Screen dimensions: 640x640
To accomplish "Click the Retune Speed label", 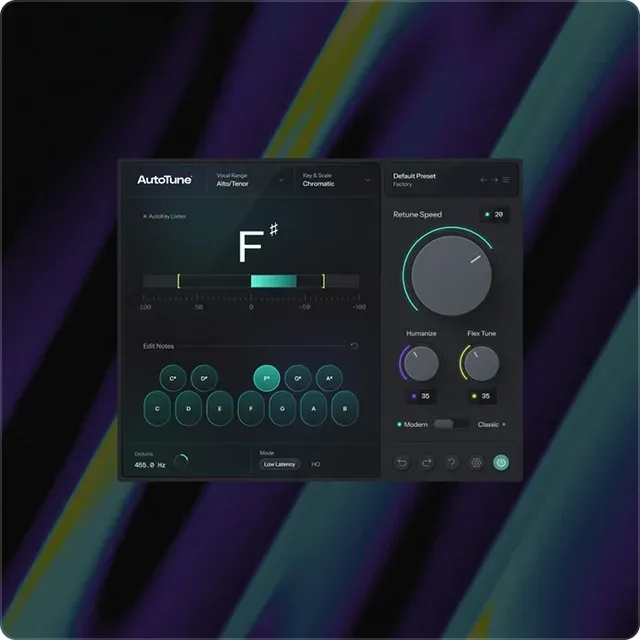I will click(x=417, y=215).
